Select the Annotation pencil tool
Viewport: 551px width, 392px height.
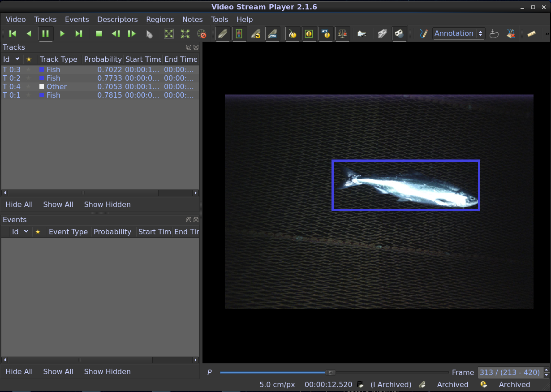[424, 34]
